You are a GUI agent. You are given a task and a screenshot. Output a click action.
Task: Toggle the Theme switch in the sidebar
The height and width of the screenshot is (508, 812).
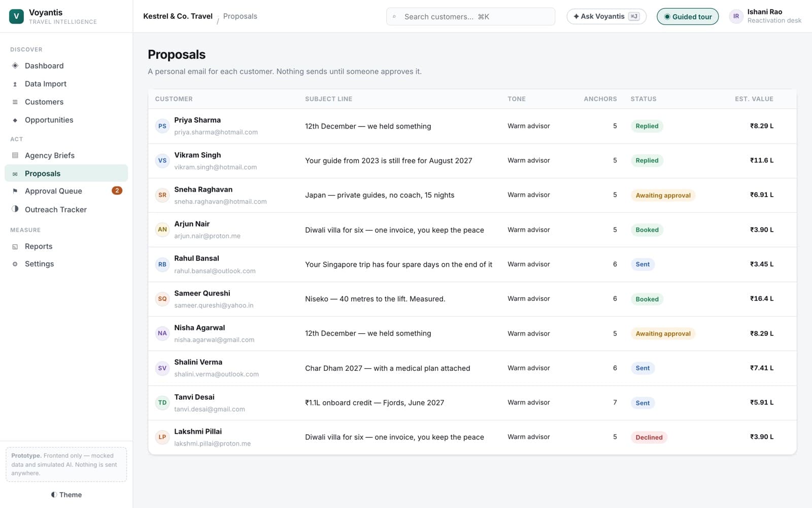66,495
